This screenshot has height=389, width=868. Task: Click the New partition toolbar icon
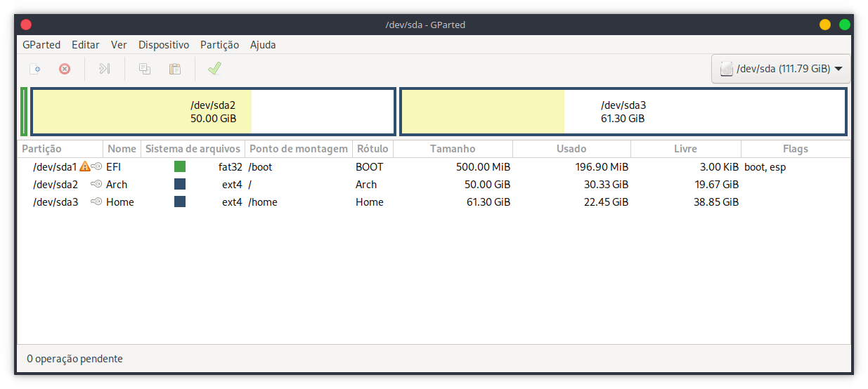pos(34,69)
